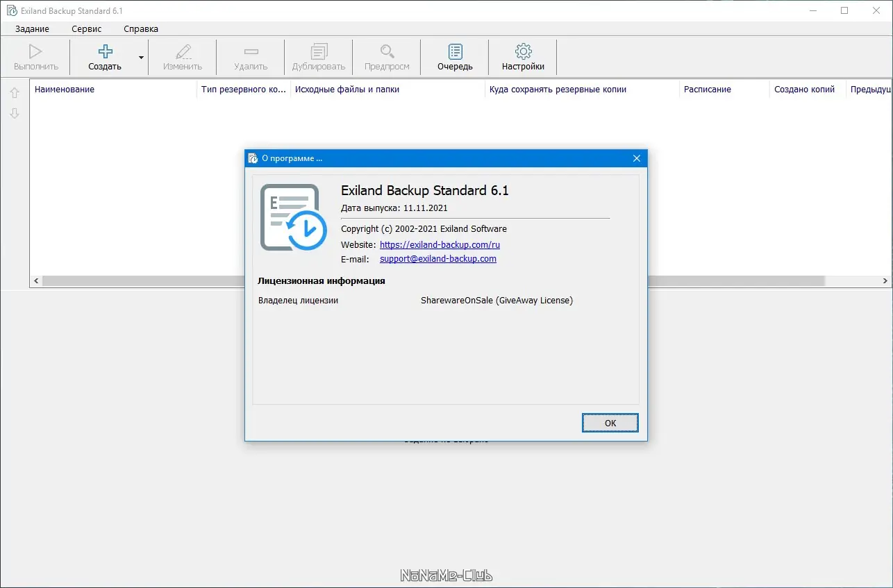Close the Exiland Backup main window
The image size is (893, 588).
[x=876, y=11]
